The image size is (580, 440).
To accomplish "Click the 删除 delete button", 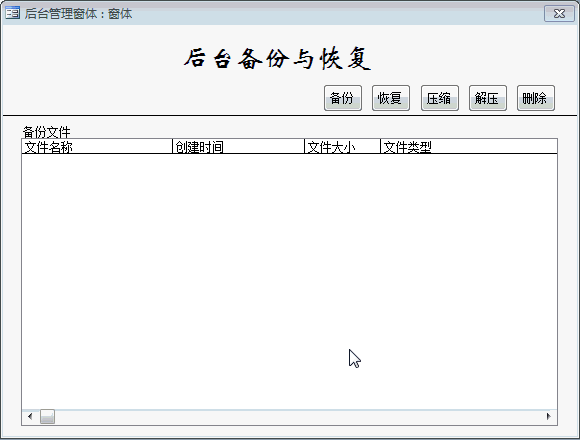I will coord(536,98).
